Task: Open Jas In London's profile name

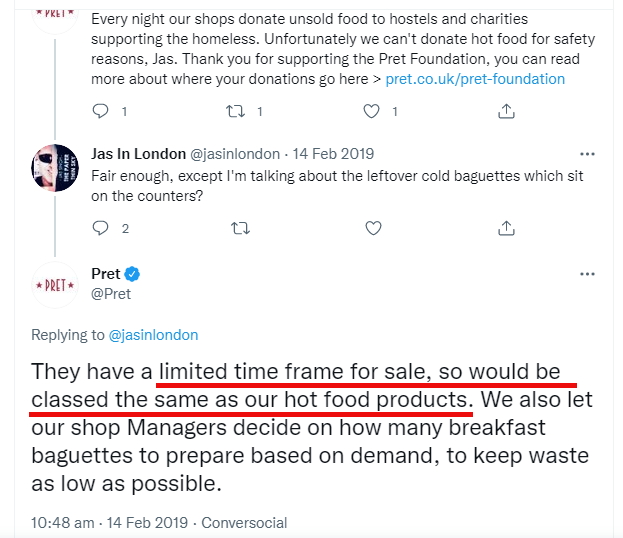Action: tap(138, 154)
